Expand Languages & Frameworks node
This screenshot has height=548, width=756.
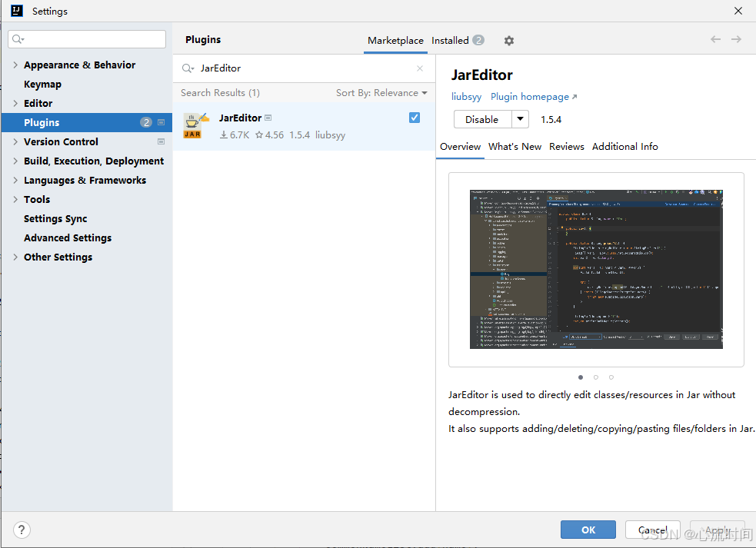(15, 181)
